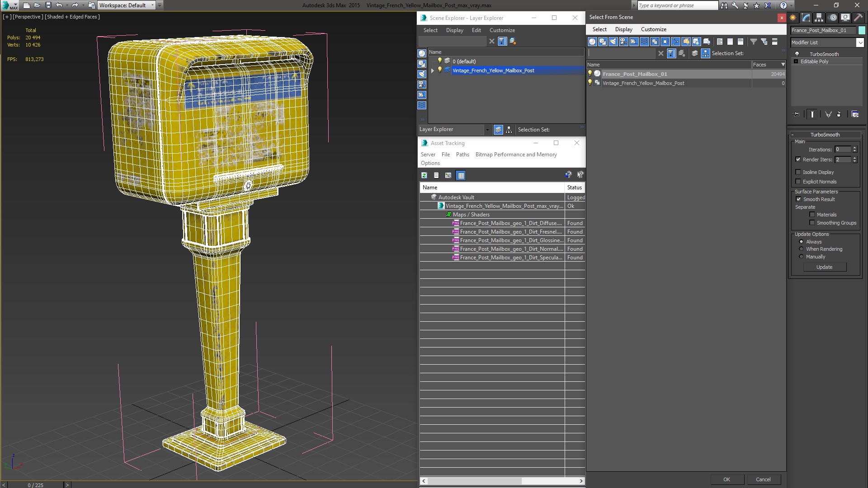This screenshot has width=868, height=488.
Task: Toggle Display Bone Objects filter in Select From Scene
Action: pos(675,42)
